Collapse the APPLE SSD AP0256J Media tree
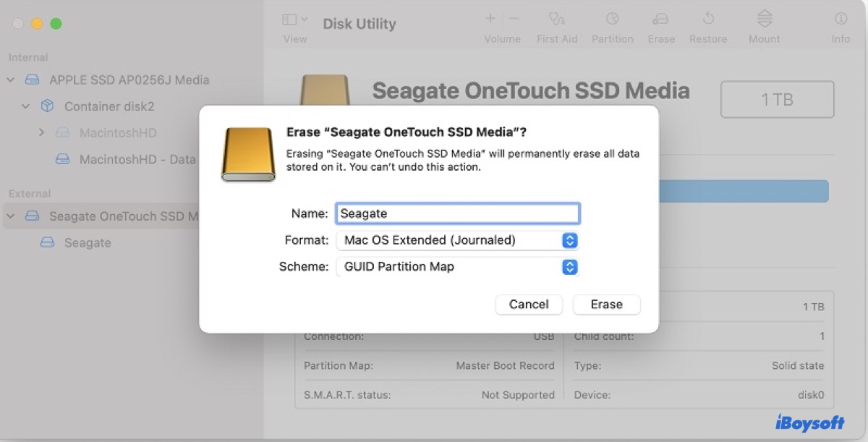This screenshot has height=442, width=868. tap(11, 80)
